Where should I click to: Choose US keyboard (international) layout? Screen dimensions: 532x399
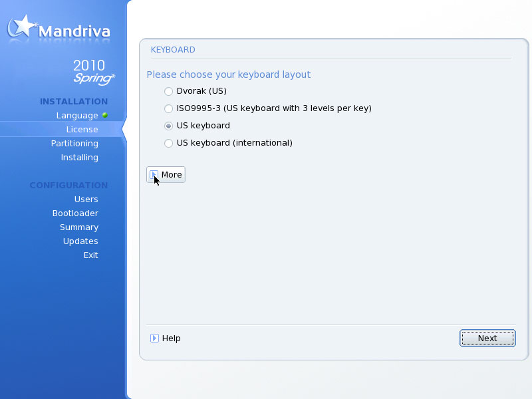point(168,143)
